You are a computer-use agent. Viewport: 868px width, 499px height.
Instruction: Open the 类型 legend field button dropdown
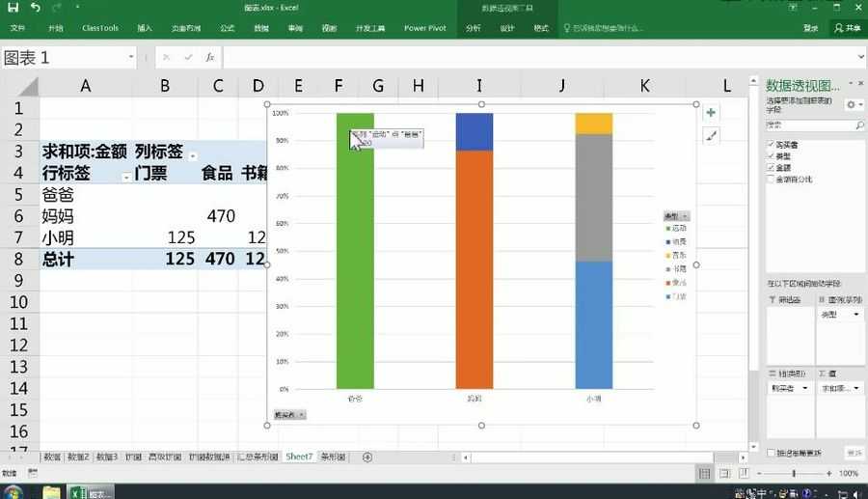676,216
